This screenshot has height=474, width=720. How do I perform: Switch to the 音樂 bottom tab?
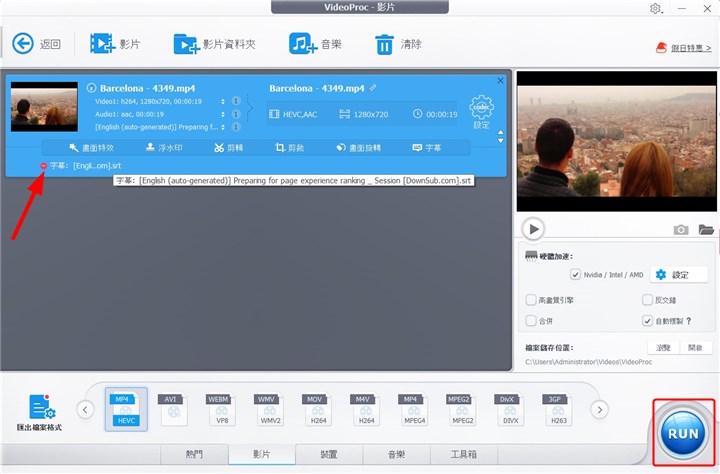[x=396, y=454]
